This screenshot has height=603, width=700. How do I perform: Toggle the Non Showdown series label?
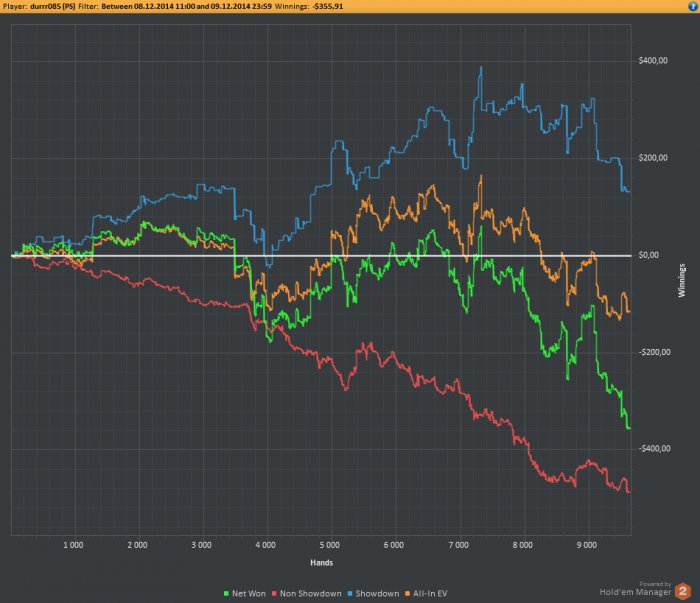[311, 594]
